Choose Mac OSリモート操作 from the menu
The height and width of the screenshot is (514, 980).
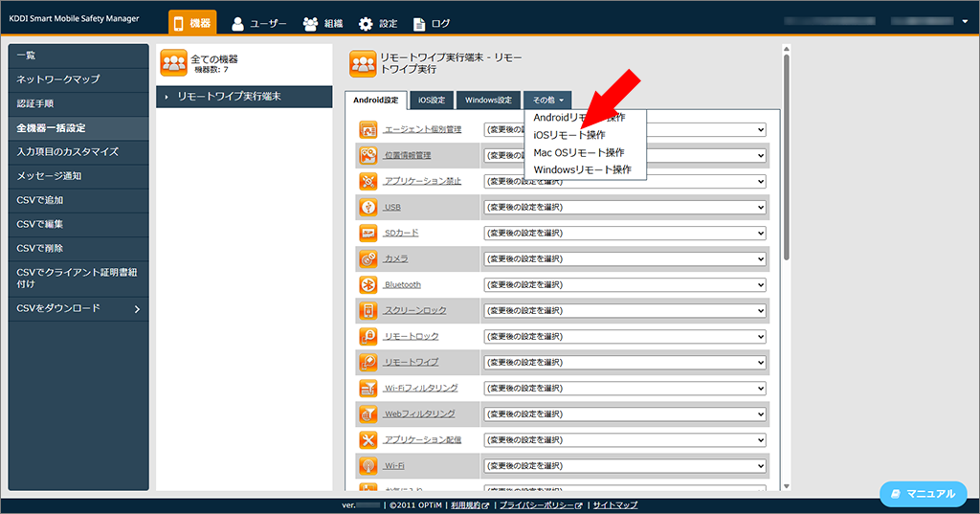point(579,152)
